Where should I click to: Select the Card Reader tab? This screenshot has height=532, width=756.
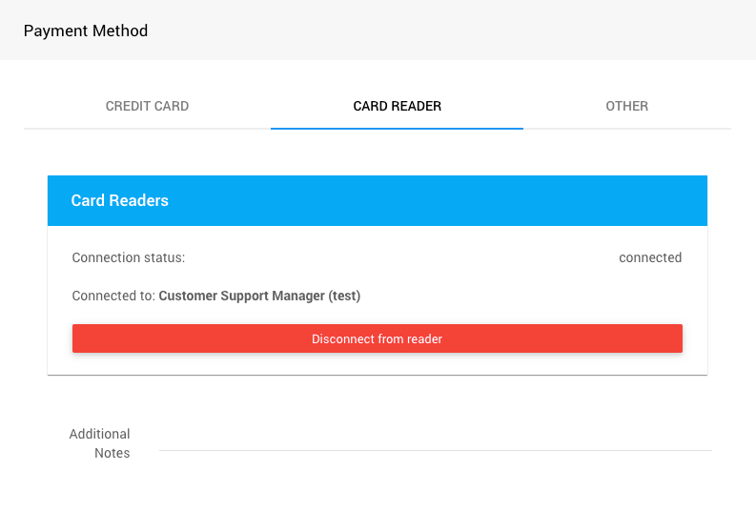[397, 106]
